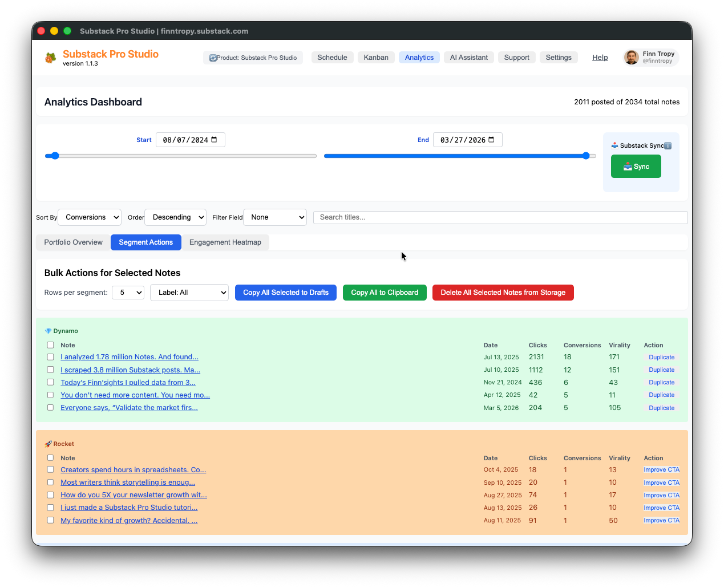Image resolution: width=724 pixels, height=588 pixels.
Task: Check the 'Everyone says, Validate the market' row
Action: coord(50,408)
